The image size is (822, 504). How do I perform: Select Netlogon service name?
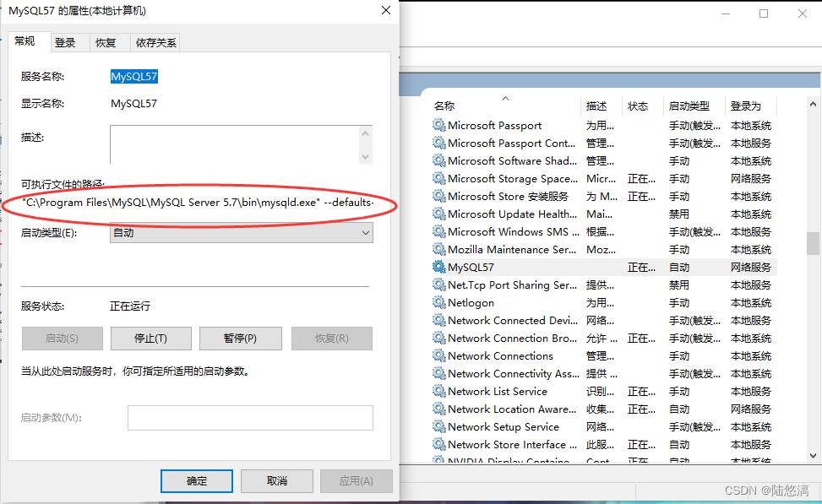click(x=471, y=303)
